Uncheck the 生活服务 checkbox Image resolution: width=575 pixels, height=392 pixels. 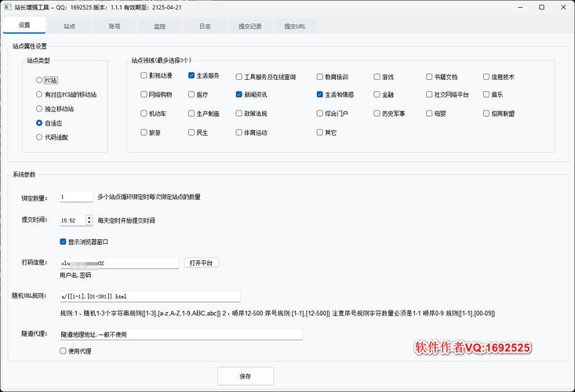click(191, 77)
